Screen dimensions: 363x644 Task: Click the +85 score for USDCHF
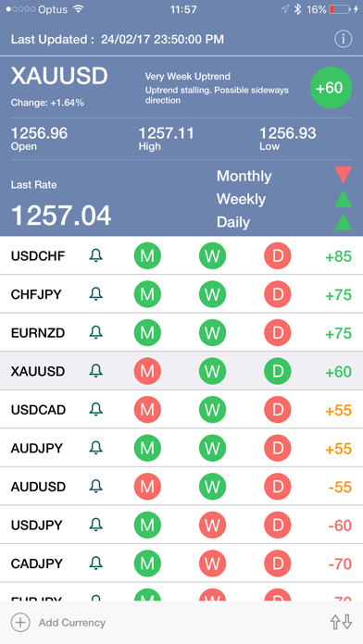338,256
